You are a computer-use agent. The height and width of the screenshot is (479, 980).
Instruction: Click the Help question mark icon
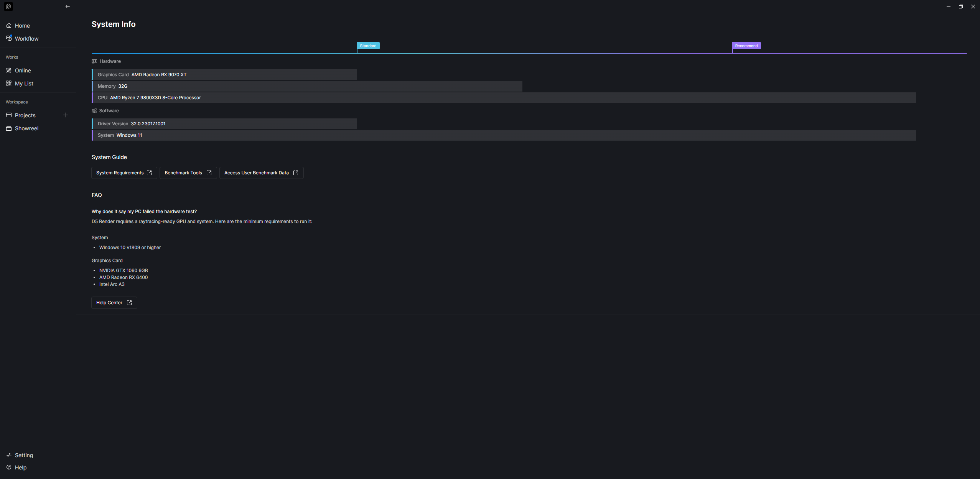9,468
